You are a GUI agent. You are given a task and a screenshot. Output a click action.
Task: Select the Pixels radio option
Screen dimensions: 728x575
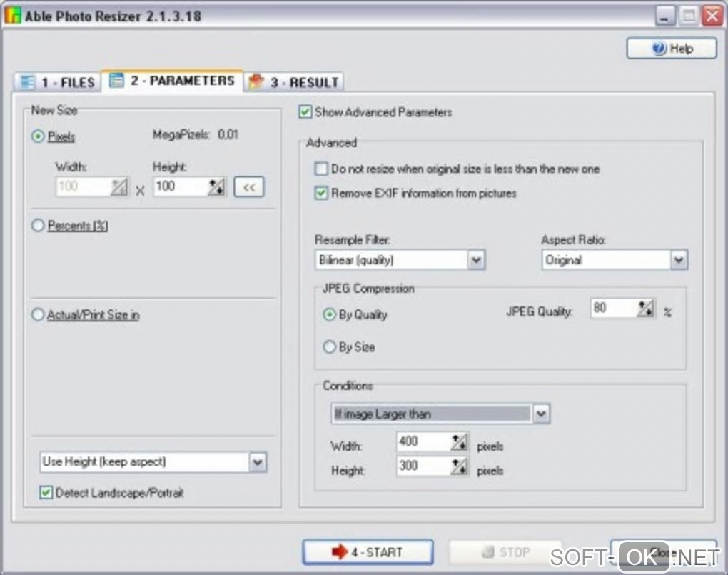pyautogui.click(x=38, y=136)
